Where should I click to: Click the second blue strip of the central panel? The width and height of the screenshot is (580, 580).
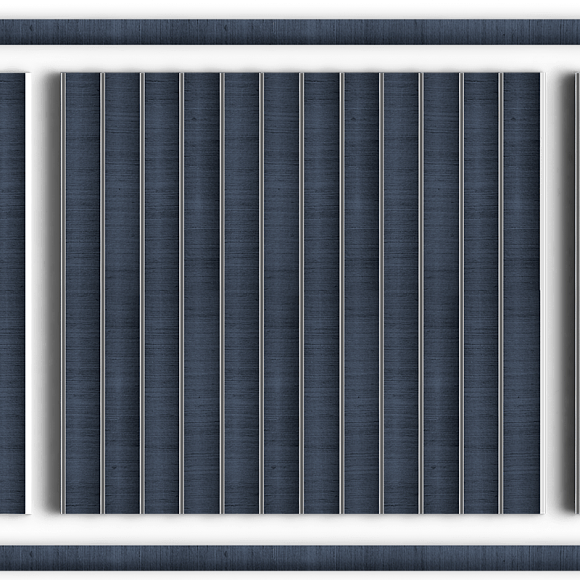[x=122, y=293]
